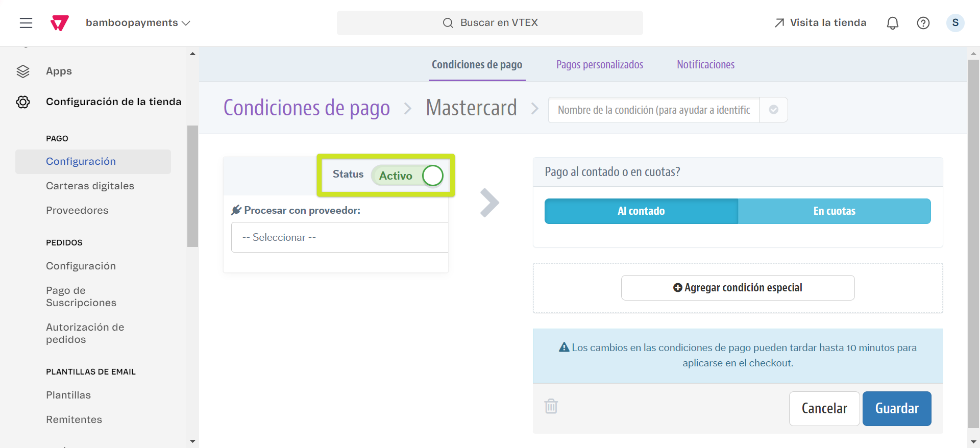Click Condiciones de pago breadcrumb
The image size is (980, 448).
(x=306, y=108)
